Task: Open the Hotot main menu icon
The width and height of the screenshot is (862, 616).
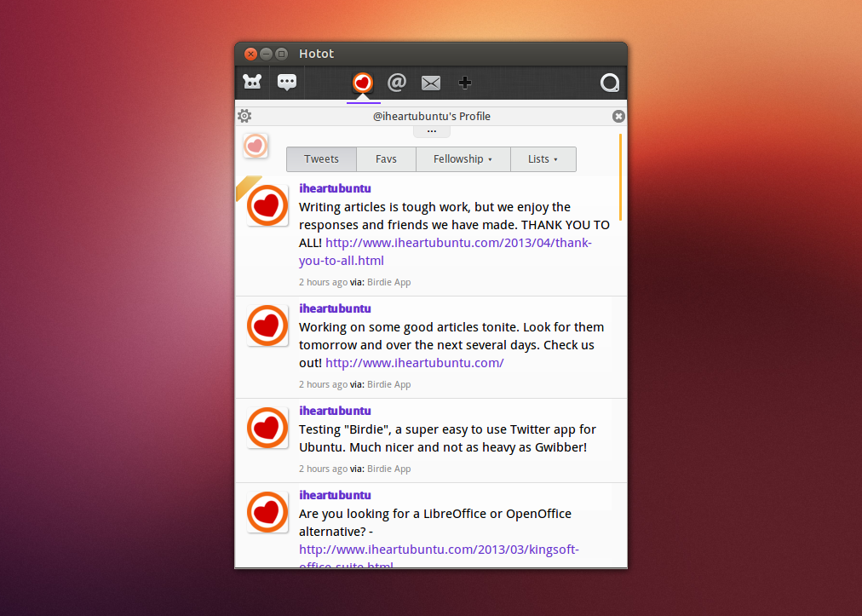Action: pos(252,83)
